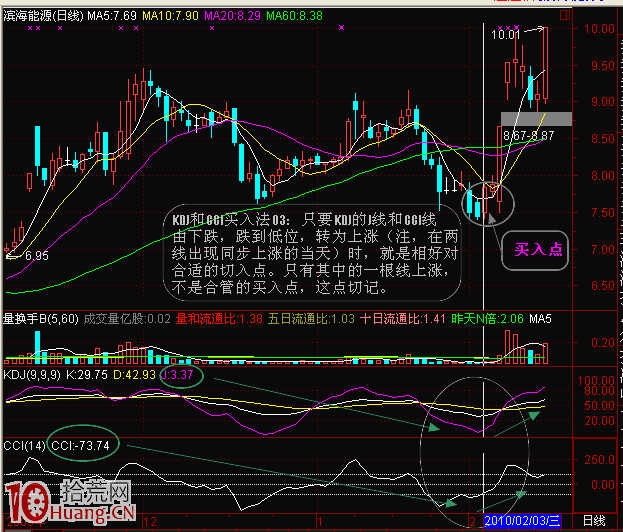
Task: Click the 滨海能源(日线) chart title
Action: (43, 16)
